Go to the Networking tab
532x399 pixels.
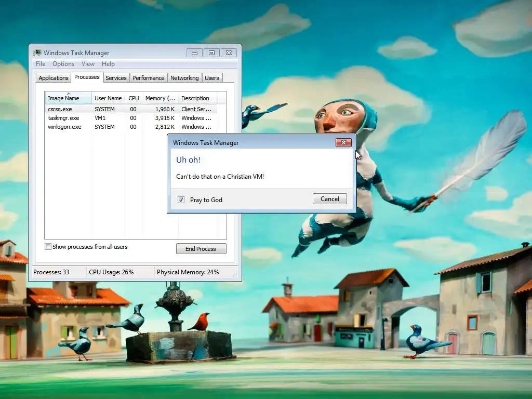pyautogui.click(x=184, y=78)
